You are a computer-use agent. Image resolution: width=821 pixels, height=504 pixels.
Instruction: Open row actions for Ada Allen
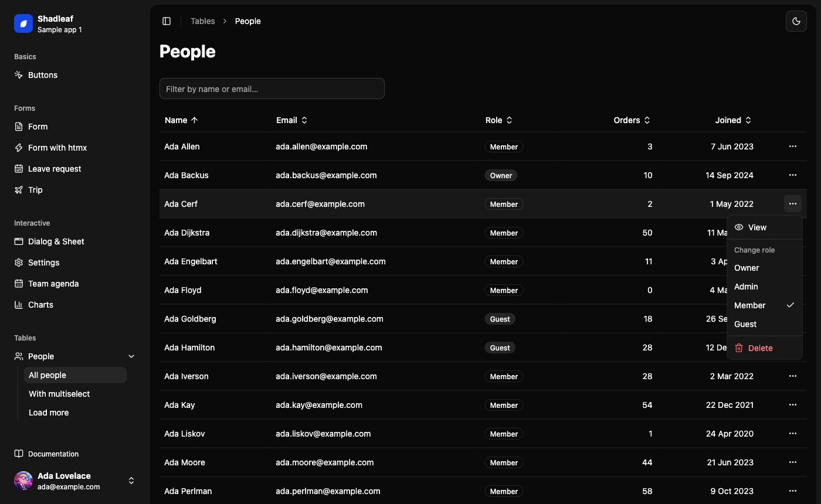(x=793, y=147)
